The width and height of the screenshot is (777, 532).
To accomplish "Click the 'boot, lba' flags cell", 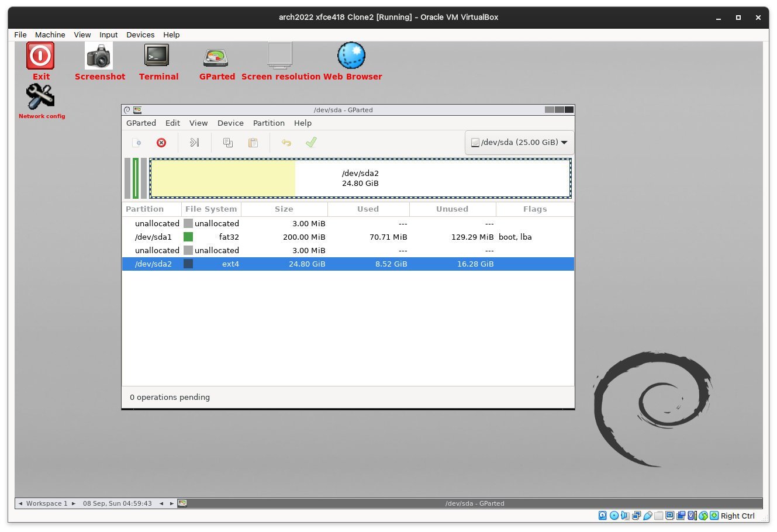I will (x=515, y=237).
